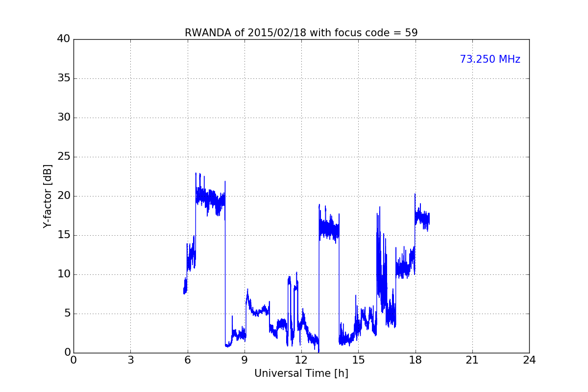Click the x-axis tick label '15'

358,360
